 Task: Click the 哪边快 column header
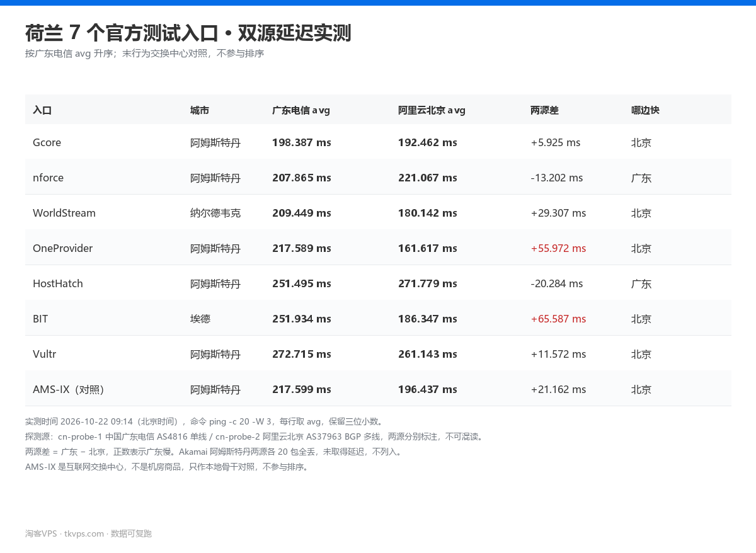pyautogui.click(x=645, y=110)
